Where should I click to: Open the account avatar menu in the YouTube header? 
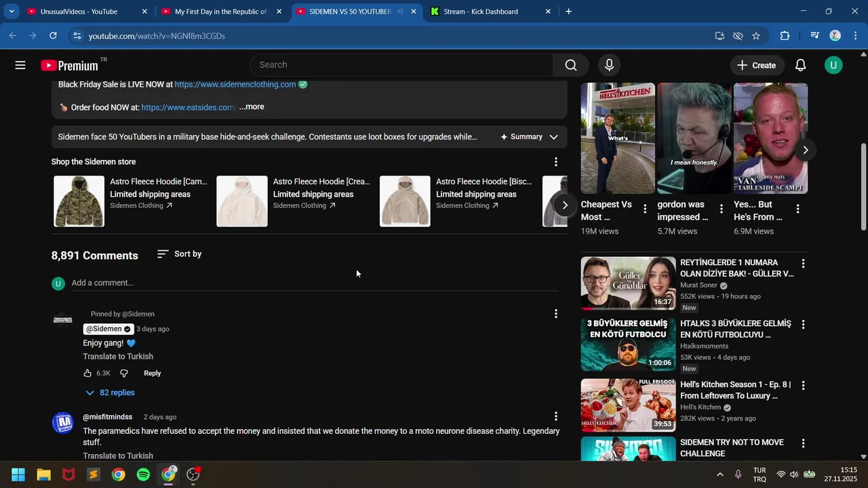pyautogui.click(x=833, y=65)
